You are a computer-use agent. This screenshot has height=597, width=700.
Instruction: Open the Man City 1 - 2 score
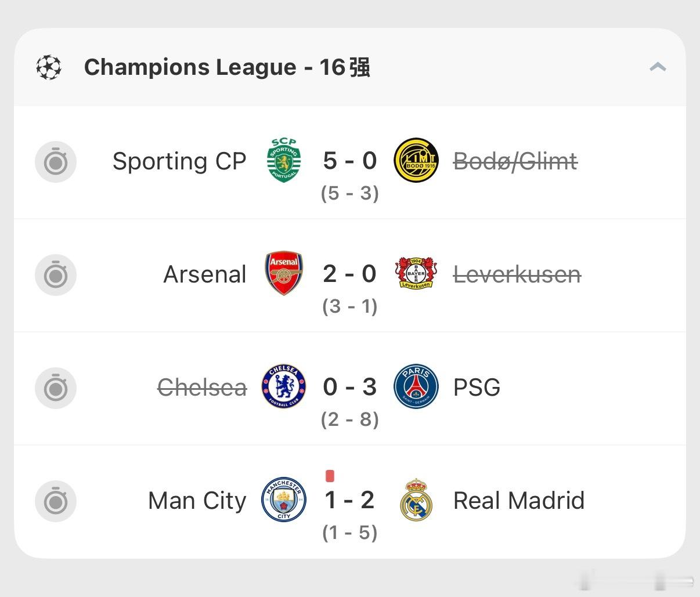pyautogui.click(x=350, y=500)
